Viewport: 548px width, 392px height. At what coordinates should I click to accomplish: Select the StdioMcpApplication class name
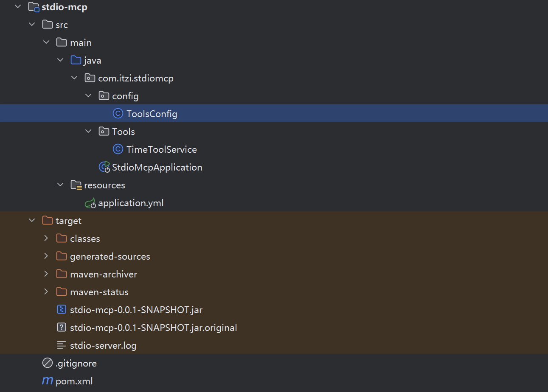pyautogui.click(x=157, y=168)
